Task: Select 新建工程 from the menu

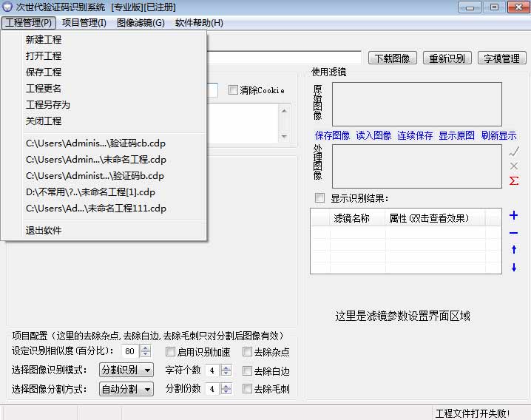Action: tap(44, 40)
